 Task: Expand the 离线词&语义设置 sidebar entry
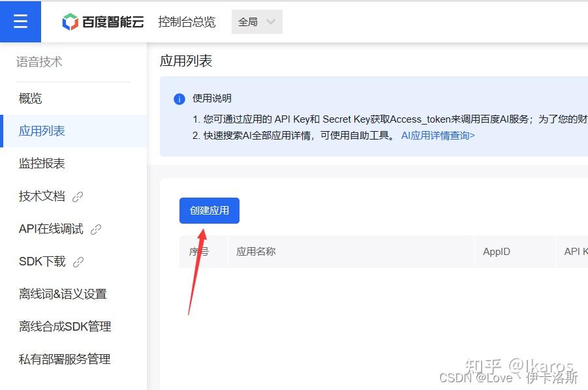tap(63, 293)
